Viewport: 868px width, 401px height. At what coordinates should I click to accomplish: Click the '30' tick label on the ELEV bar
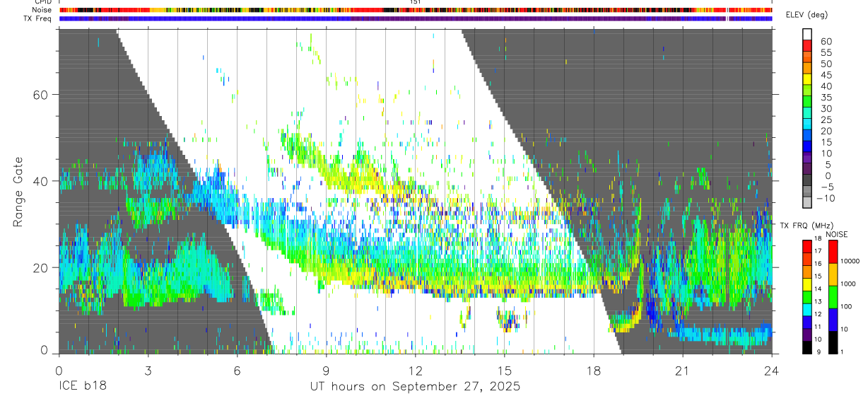[x=826, y=108]
